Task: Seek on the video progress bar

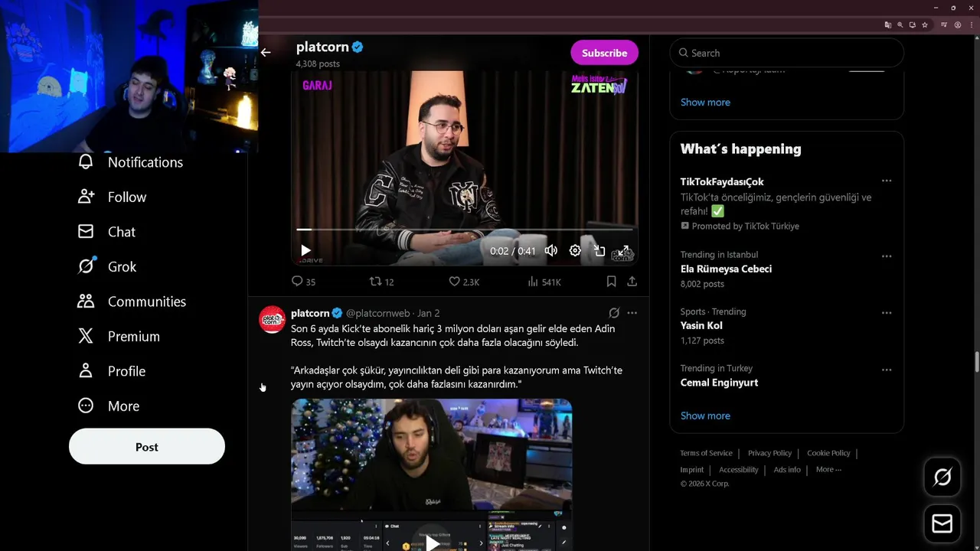Action: (x=465, y=229)
